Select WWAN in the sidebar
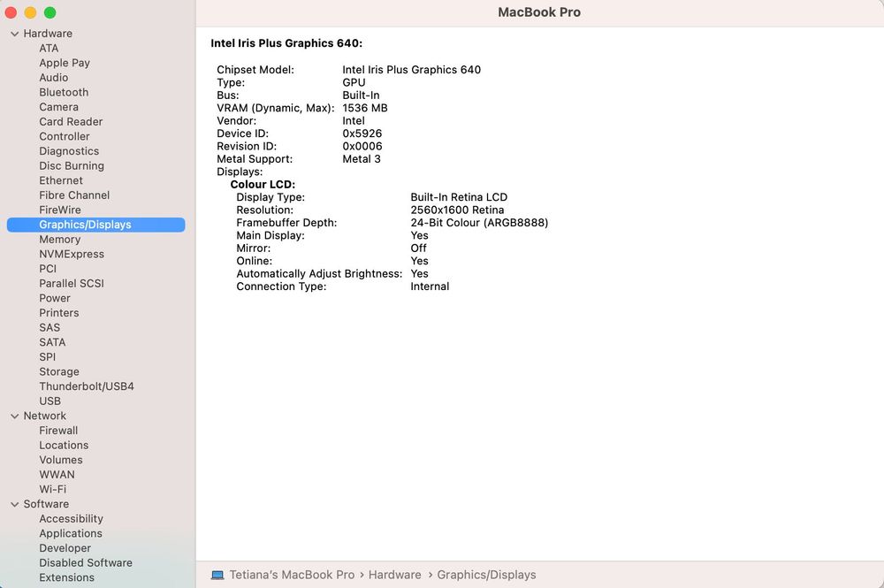884x588 pixels. tap(57, 475)
